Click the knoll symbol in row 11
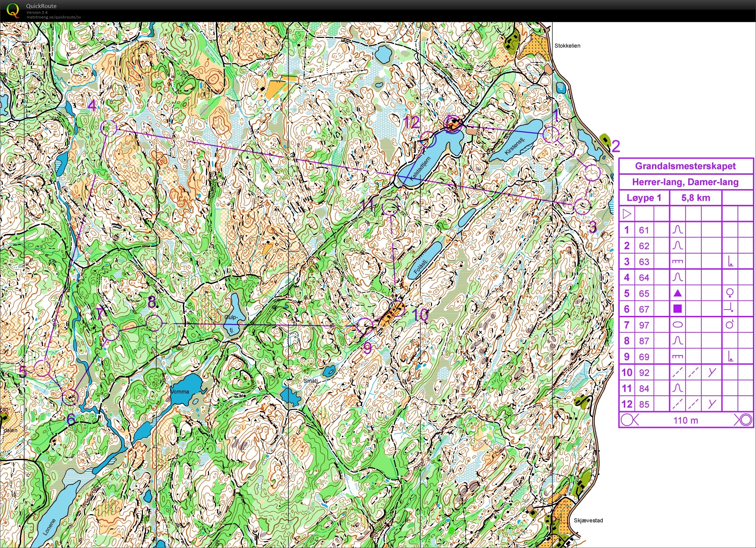Viewport: 756px width, 548px height. coord(678,388)
